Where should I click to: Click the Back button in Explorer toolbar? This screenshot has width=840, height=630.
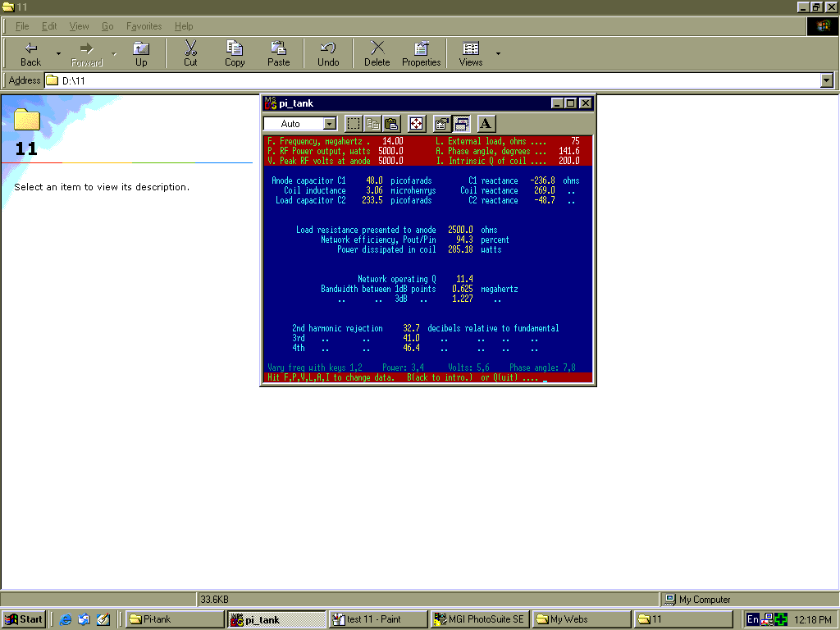point(30,53)
